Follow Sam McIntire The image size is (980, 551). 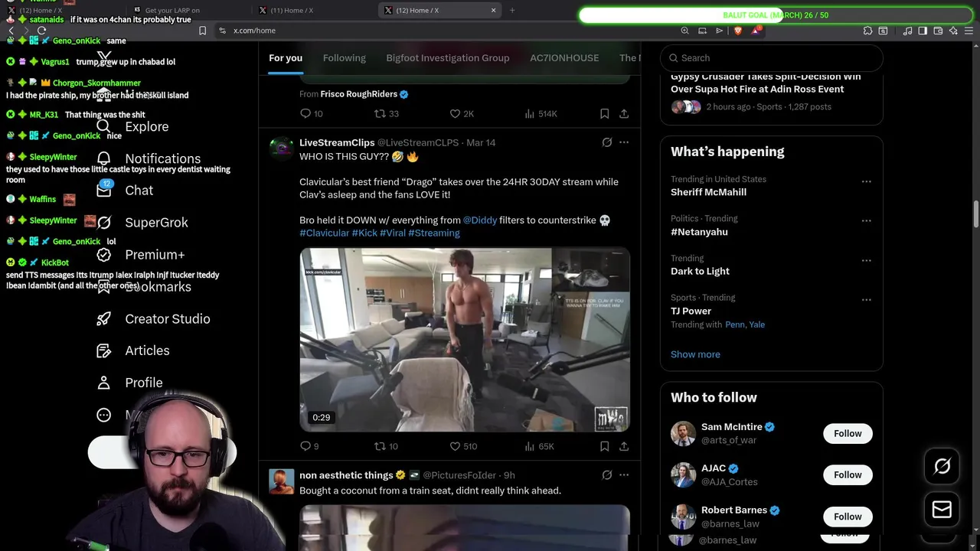coord(848,433)
